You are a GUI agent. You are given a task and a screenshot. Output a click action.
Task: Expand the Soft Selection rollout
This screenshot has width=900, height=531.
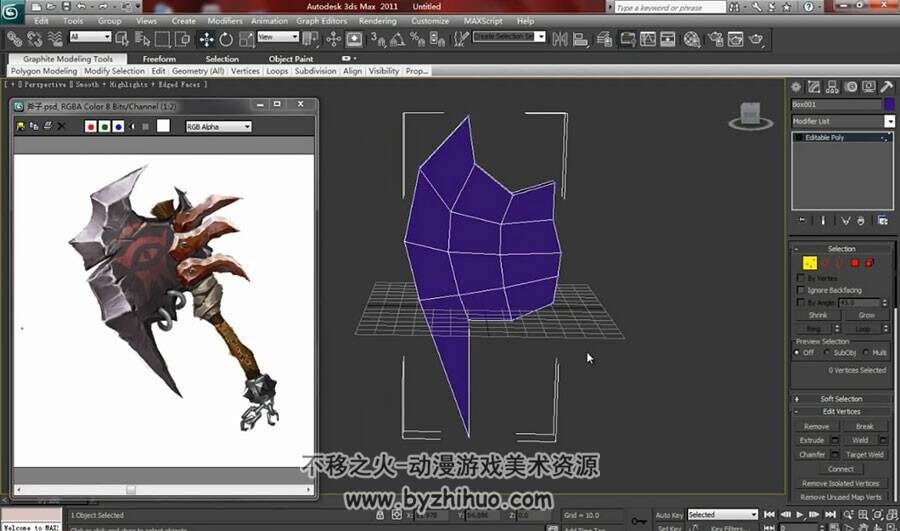click(x=841, y=398)
